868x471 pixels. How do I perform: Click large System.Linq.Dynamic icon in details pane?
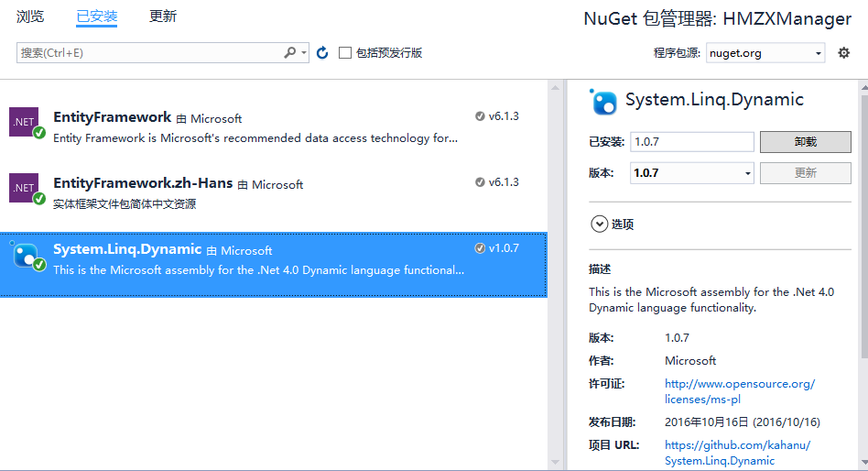tap(602, 102)
